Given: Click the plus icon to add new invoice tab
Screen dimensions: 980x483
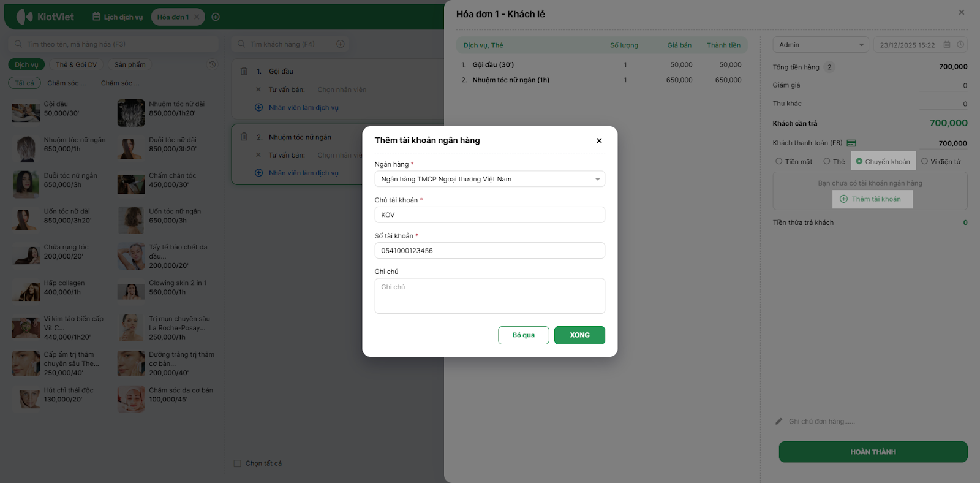Looking at the screenshot, I should pyautogui.click(x=216, y=17).
